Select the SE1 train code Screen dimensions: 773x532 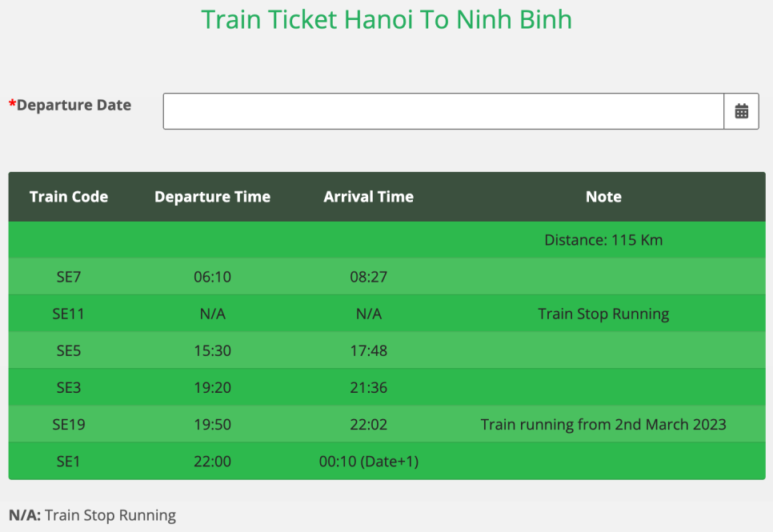[x=69, y=461]
